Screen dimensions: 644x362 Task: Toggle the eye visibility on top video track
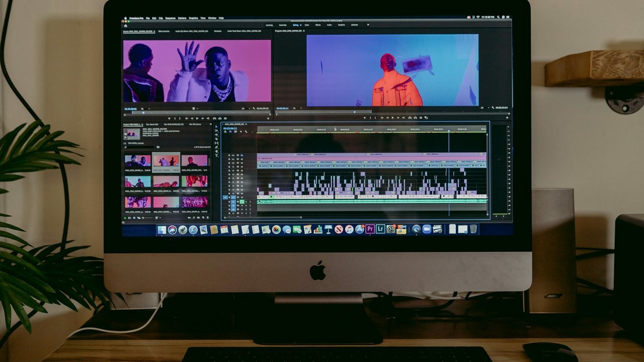coord(242,156)
